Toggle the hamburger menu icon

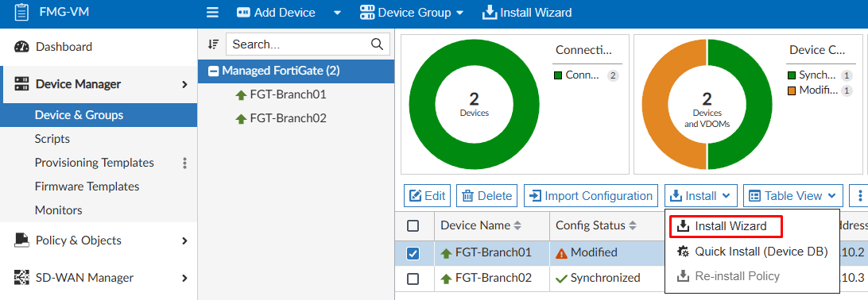tap(212, 12)
